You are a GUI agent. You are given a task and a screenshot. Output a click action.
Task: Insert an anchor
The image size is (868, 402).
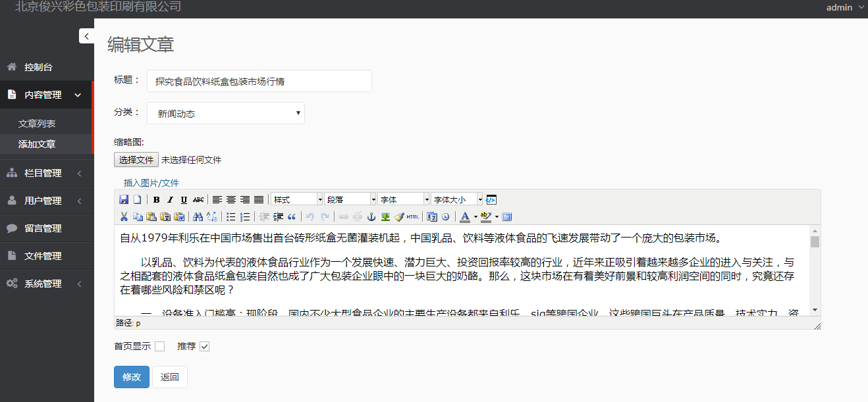point(371,216)
